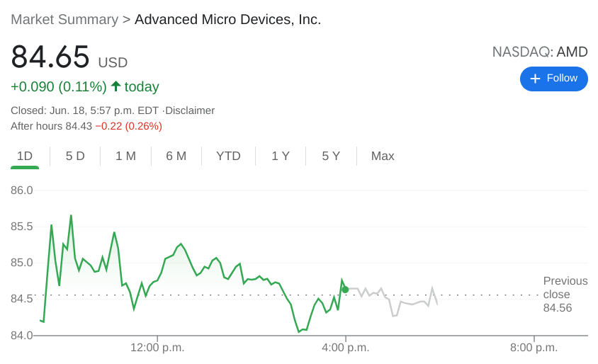Switch chart to Max range

383,156
